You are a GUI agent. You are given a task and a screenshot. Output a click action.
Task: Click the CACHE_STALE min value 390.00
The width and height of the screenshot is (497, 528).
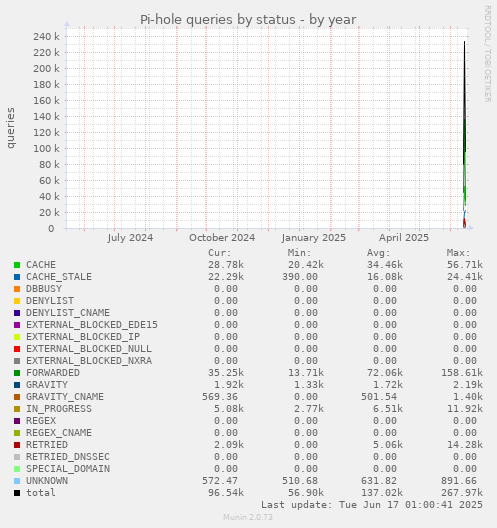[300, 277]
